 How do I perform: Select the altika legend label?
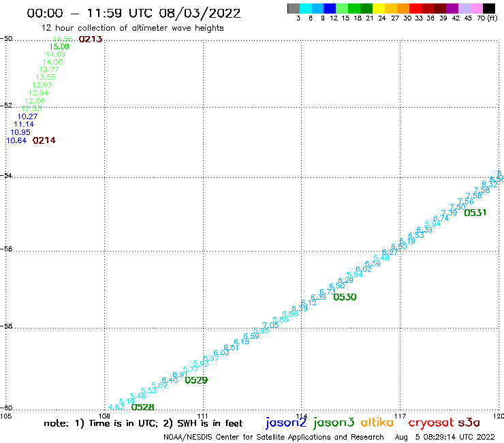click(377, 423)
